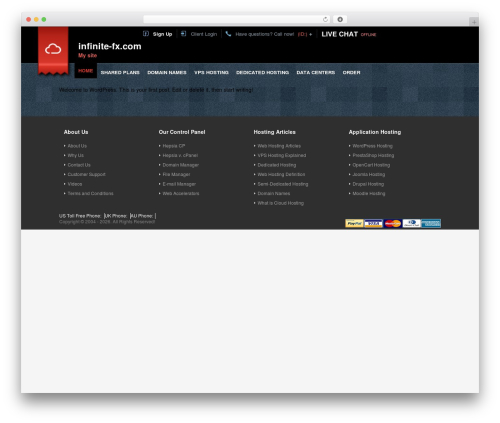The height and width of the screenshot is (423, 500).
Task: Open the Hepsia v. cPanel link
Action: pyautogui.click(x=180, y=155)
